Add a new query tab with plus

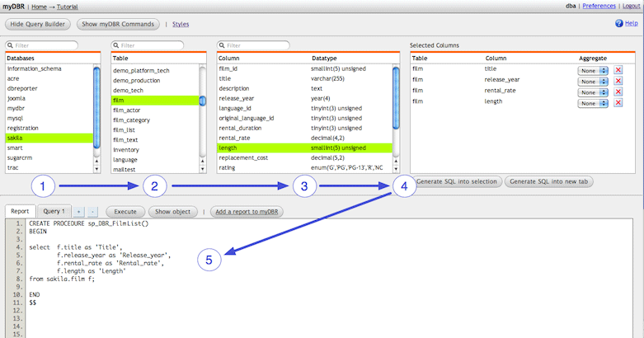[x=80, y=212]
